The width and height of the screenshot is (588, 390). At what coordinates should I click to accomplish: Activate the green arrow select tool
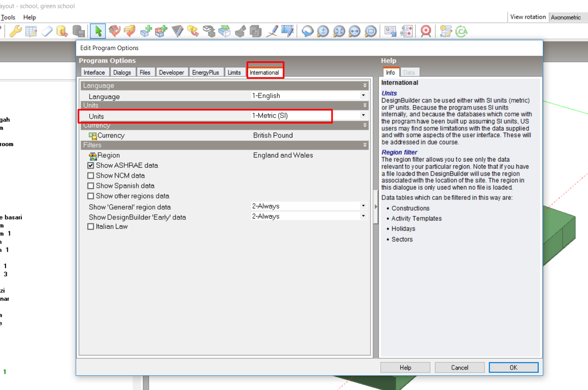click(x=98, y=31)
